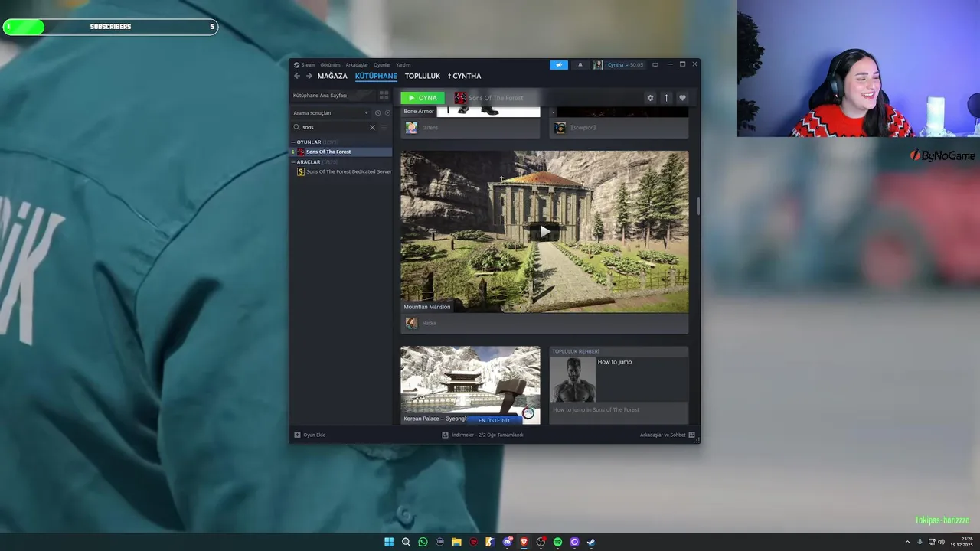Screen dimensions: 980x551
Task: Open Brave browser from the taskbar
Action: click(x=524, y=542)
